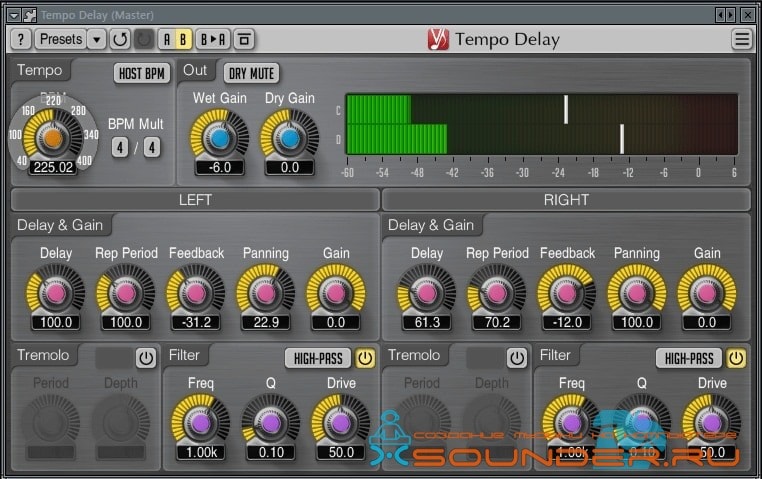Viewport: 762px width, 479px height.
Task: Open left filter HIGH-PASS type selector
Action: coord(318,359)
